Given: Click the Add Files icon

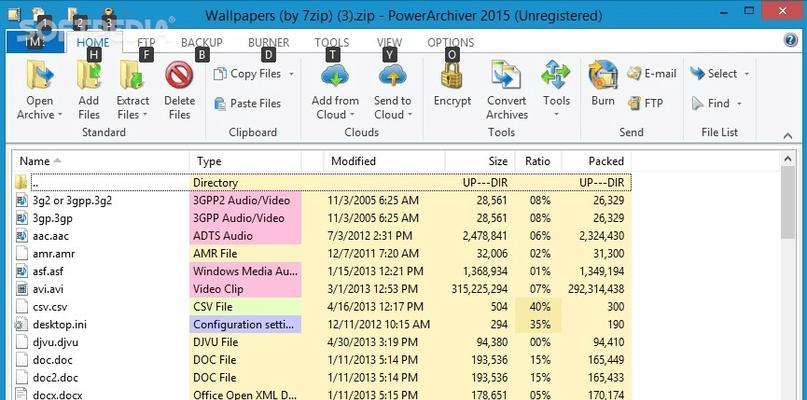Looking at the screenshot, I should pos(89,76).
